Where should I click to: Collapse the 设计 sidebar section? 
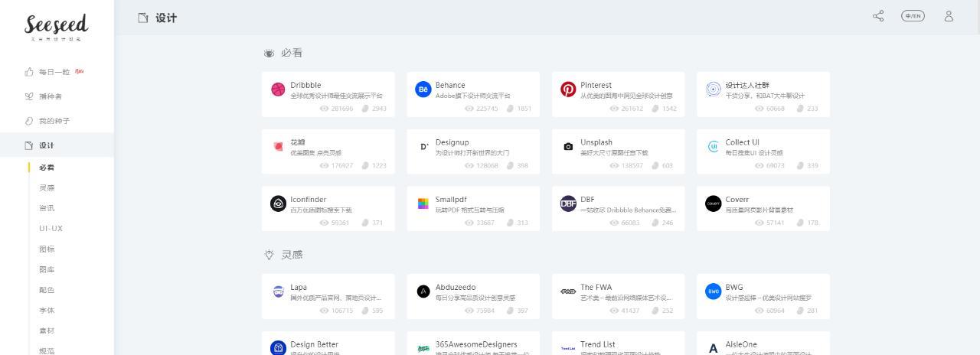click(x=57, y=145)
